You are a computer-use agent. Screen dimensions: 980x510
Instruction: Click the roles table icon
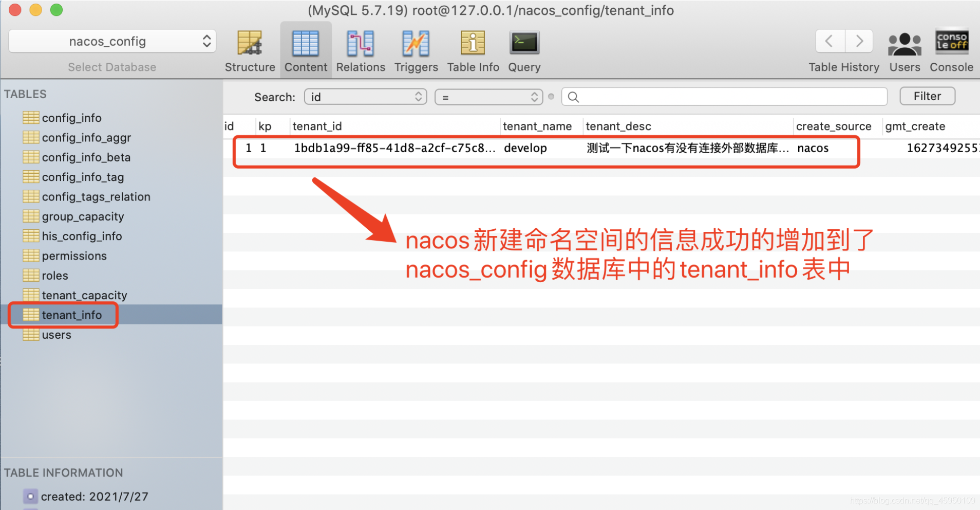(x=31, y=276)
